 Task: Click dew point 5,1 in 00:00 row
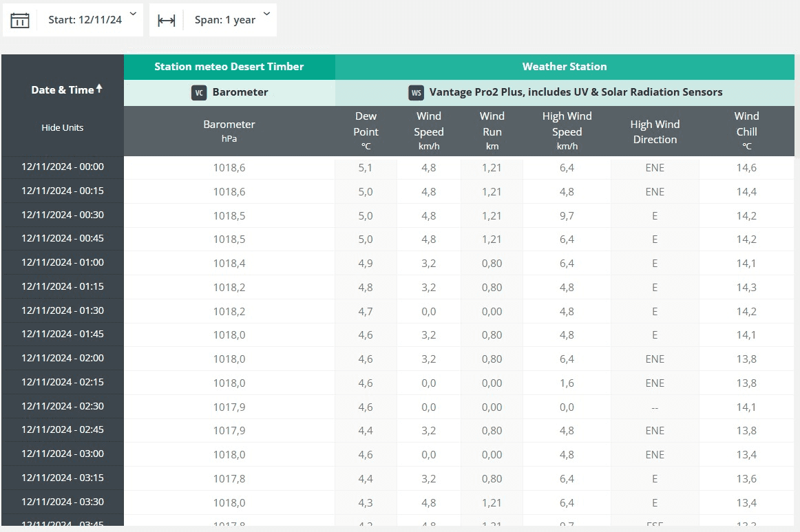click(366, 168)
